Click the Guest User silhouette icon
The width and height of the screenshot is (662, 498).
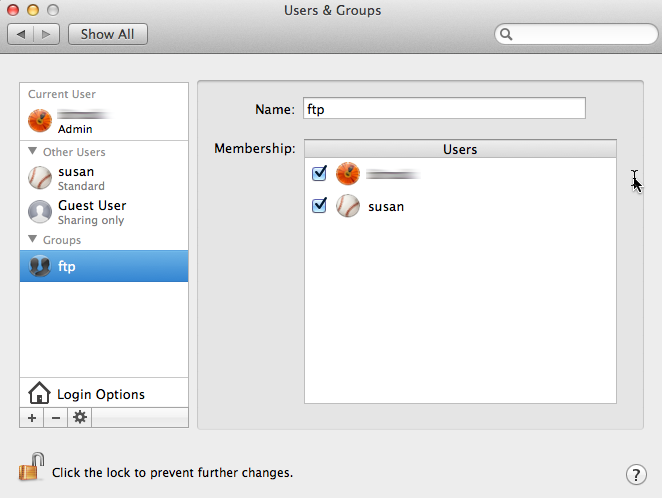tap(40, 212)
